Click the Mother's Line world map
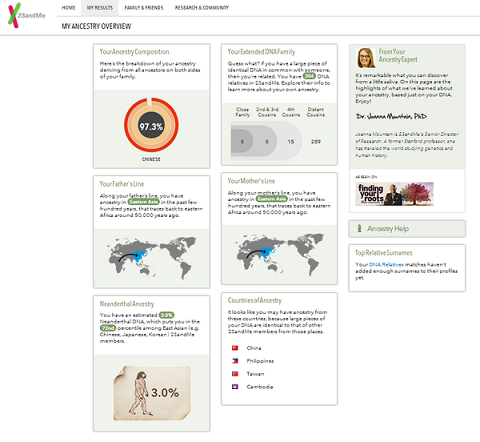The image size is (480, 442). tap(280, 254)
